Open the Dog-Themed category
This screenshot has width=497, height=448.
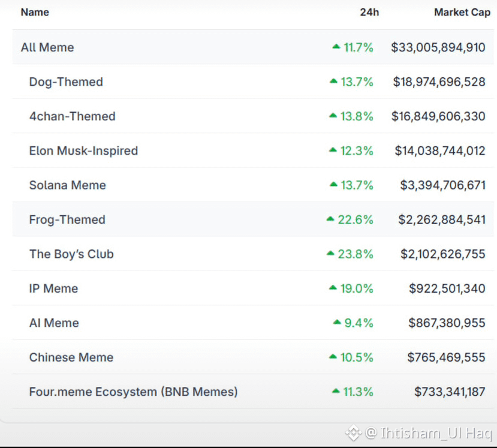66,82
